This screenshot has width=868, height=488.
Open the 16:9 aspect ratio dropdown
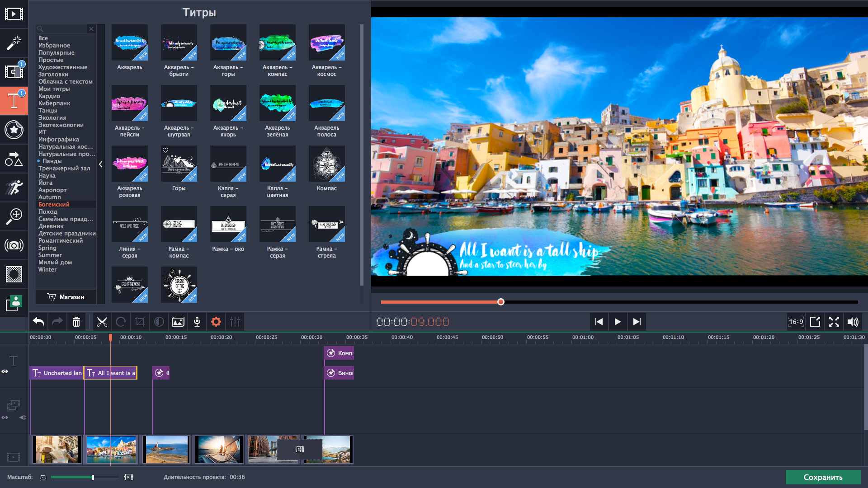click(x=796, y=322)
